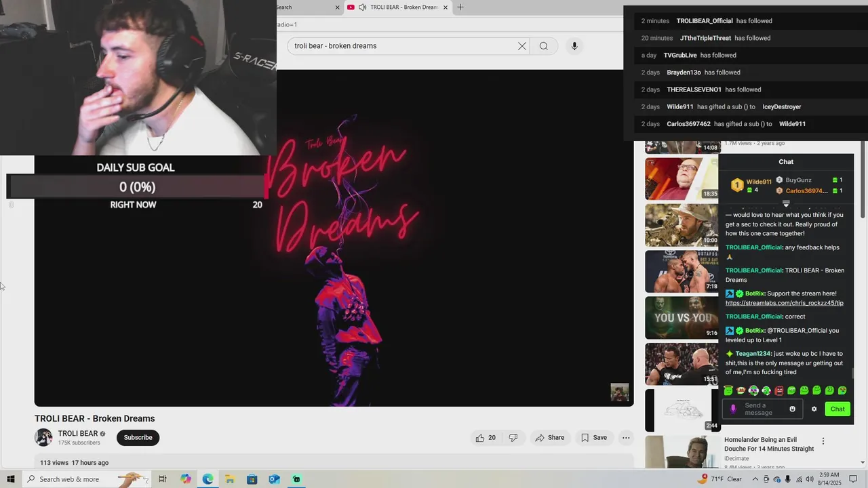Open the 71°F Clear weather widget
This screenshot has width=868, height=488.
tap(720, 479)
